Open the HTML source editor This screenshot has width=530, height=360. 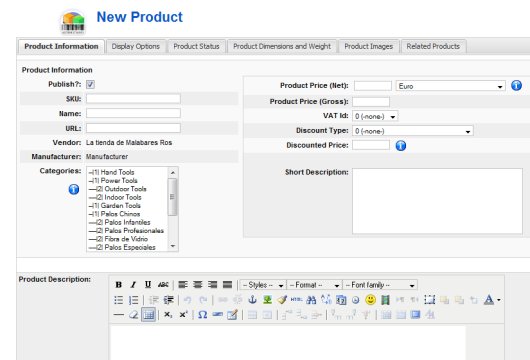pyautogui.click(x=296, y=299)
